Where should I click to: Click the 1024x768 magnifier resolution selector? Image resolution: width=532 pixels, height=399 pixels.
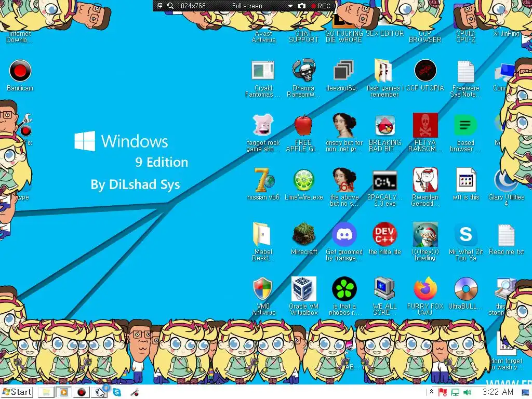[187, 6]
